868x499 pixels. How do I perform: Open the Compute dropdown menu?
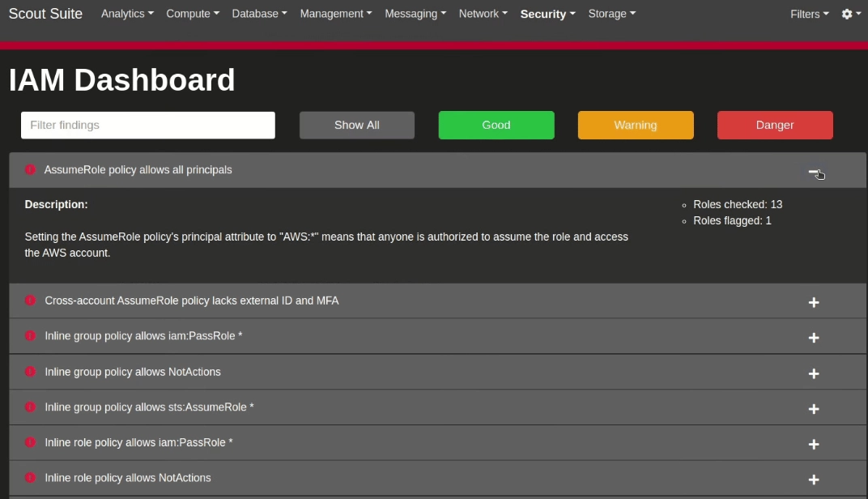coord(193,14)
